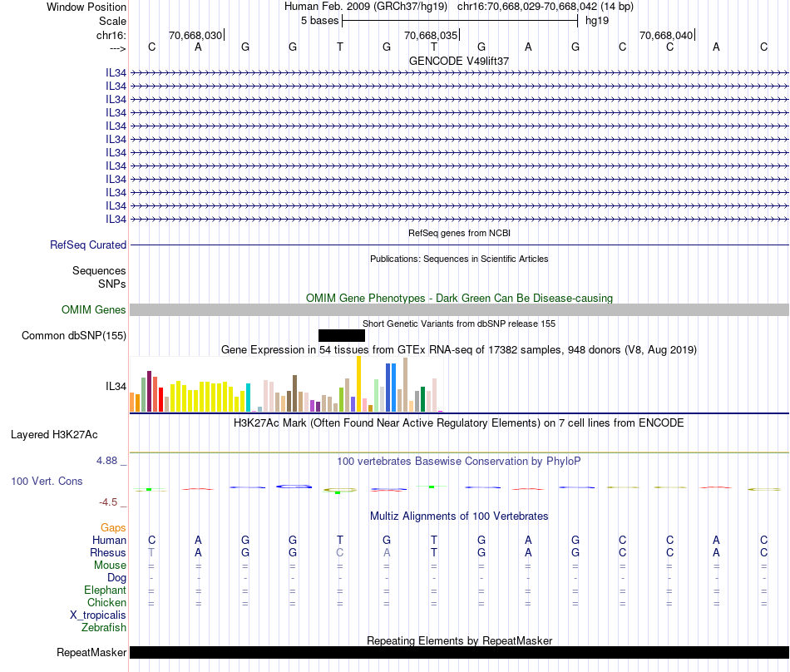Click the Publications Sequences in Scientific Articles title
The width and height of the screenshot is (790, 672).
pos(459,259)
